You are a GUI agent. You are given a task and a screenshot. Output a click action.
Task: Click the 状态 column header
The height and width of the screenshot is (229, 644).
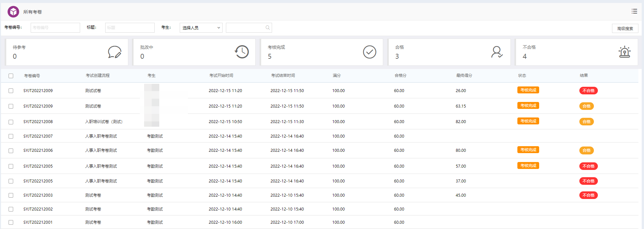(522, 76)
